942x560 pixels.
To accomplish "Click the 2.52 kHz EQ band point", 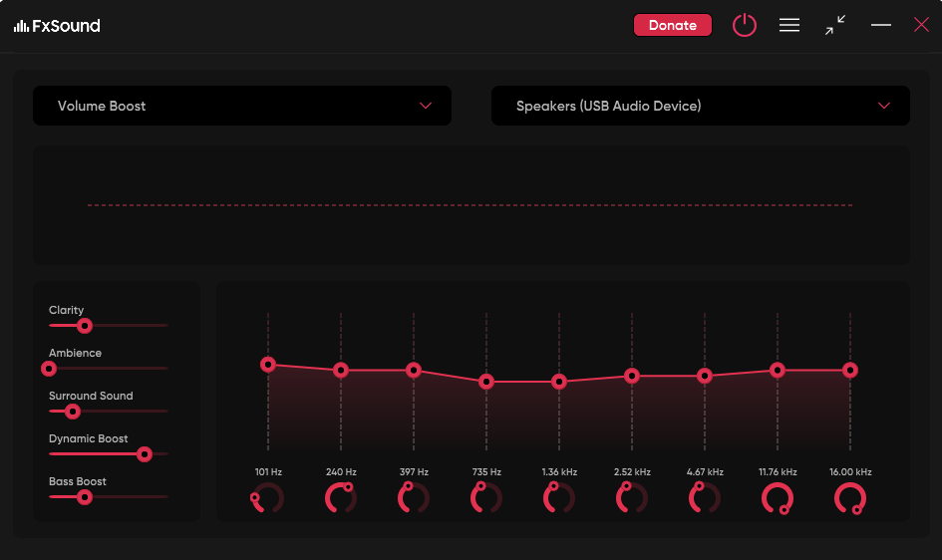I will coord(632,376).
